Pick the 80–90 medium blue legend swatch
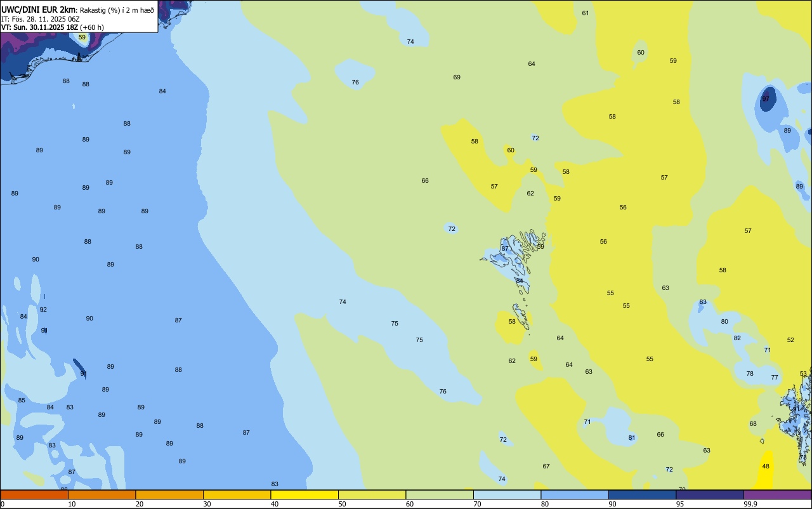This screenshot has width=812, height=509. coord(575,494)
